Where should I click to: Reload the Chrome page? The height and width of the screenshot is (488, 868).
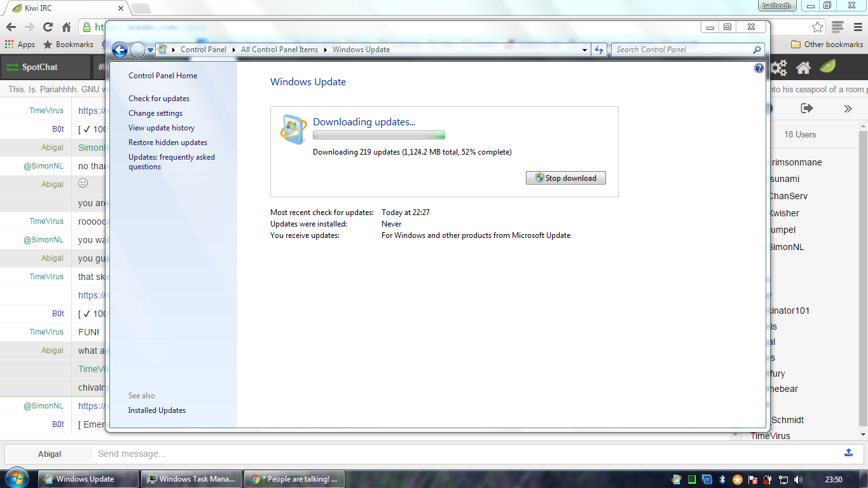[48, 27]
